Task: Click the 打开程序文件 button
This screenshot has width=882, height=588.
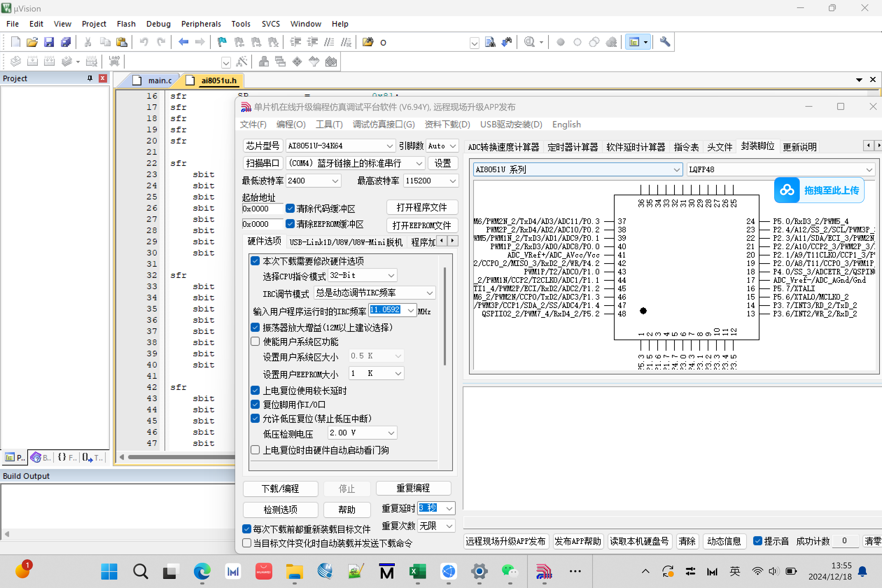Action: tap(422, 207)
